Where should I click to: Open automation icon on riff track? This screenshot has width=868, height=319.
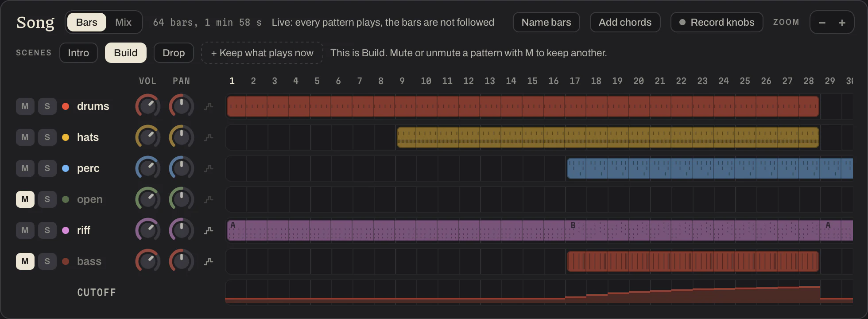209,230
